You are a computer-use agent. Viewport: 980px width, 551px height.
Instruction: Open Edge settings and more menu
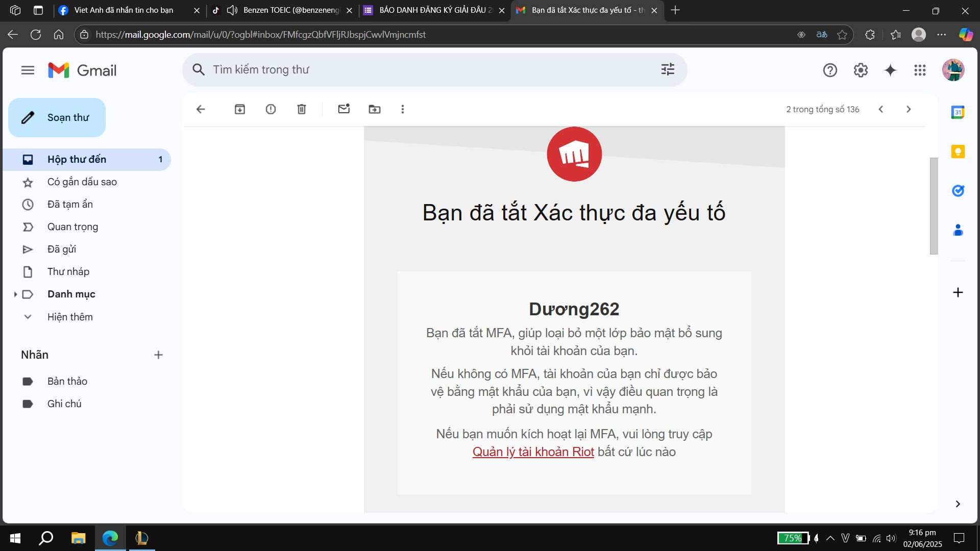click(x=942, y=35)
